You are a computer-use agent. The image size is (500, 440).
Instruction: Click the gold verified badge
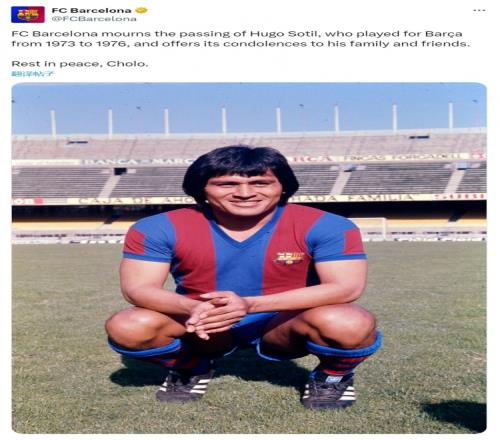pos(142,10)
